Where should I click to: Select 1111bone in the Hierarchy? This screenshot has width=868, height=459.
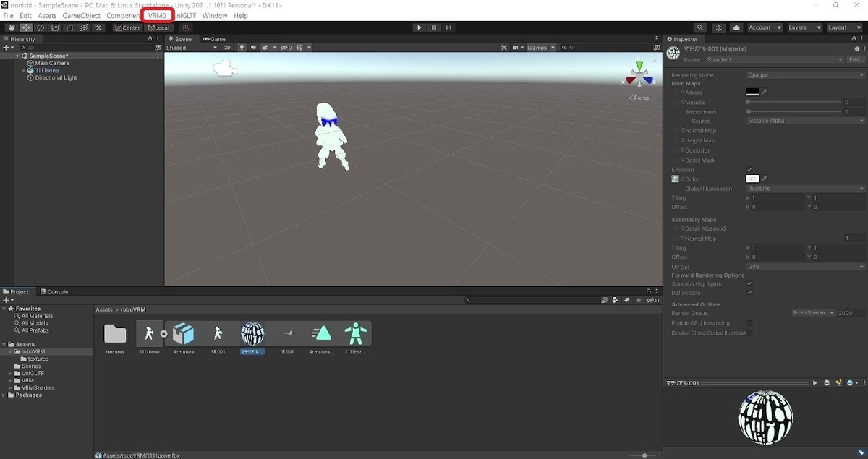[x=47, y=70]
